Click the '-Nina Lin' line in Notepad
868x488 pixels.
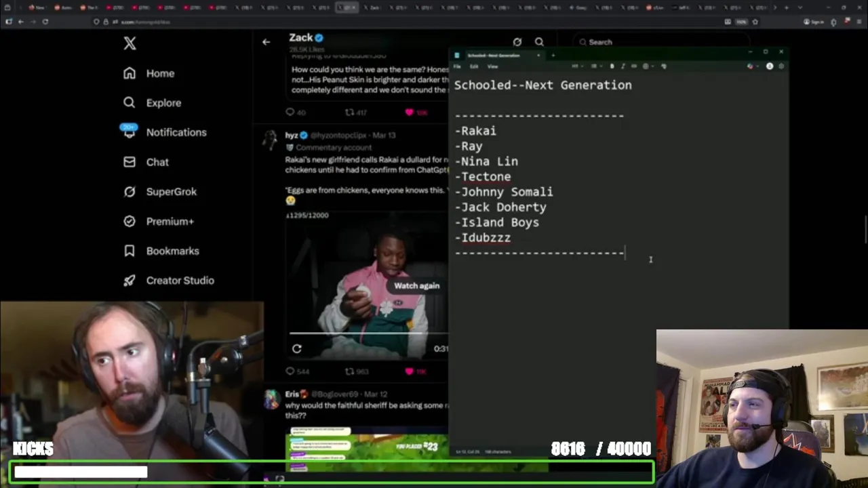click(486, 161)
